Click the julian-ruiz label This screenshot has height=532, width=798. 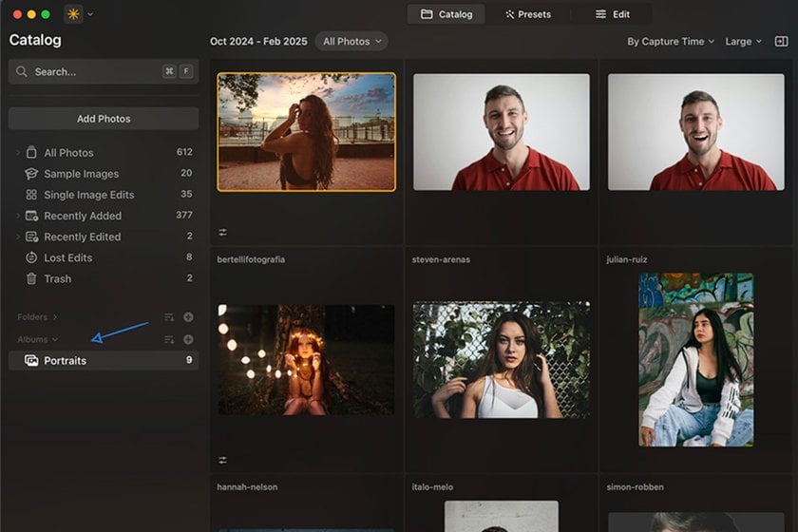(626, 259)
